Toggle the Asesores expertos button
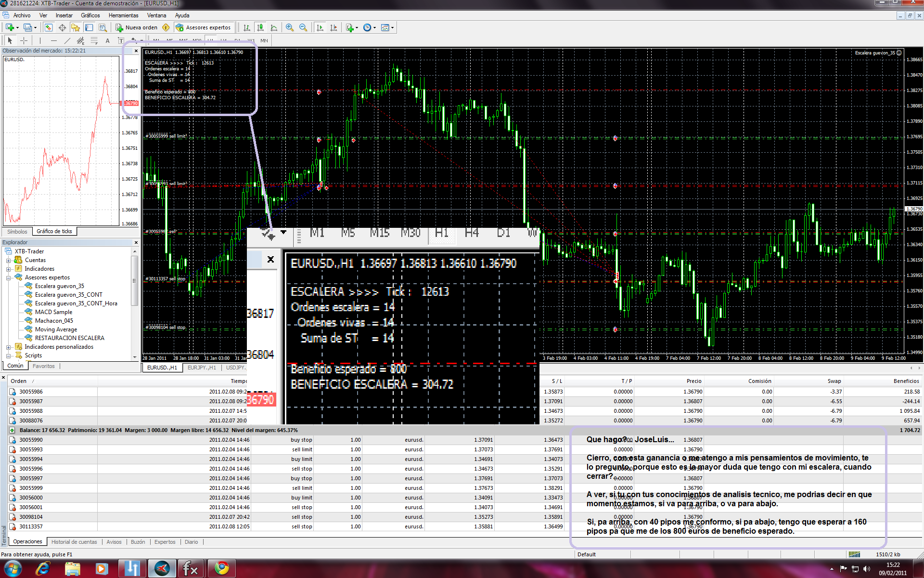 pyautogui.click(x=204, y=27)
